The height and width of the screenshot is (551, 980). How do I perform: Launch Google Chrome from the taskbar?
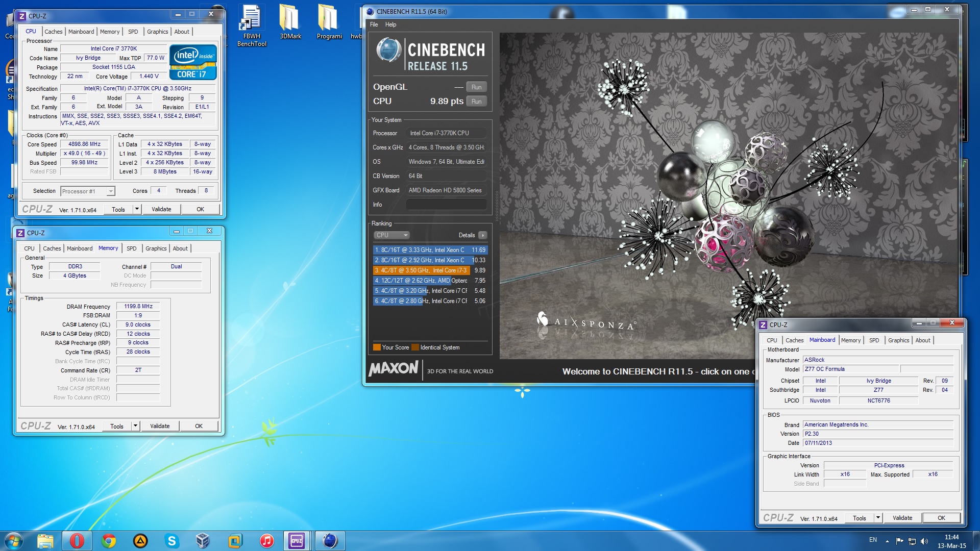tap(109, 541)
